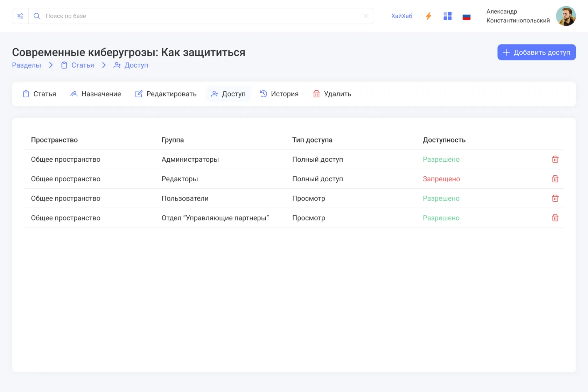This screenshot has height=392, width=588.
Task: Open search filter settings icon
Action: [20, 16]
